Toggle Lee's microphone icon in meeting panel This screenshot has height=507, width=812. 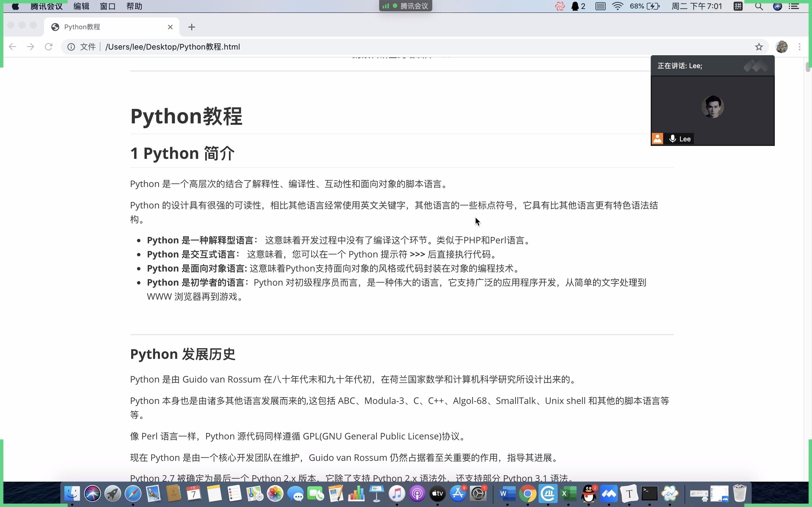coord(672,139)
